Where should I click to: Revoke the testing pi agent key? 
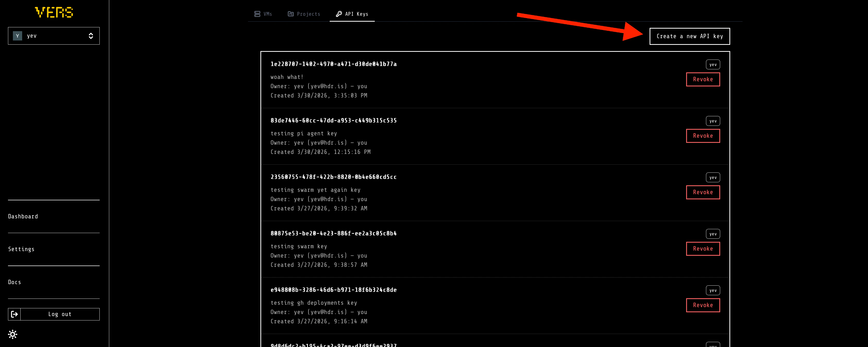click(x=703, y=136)
